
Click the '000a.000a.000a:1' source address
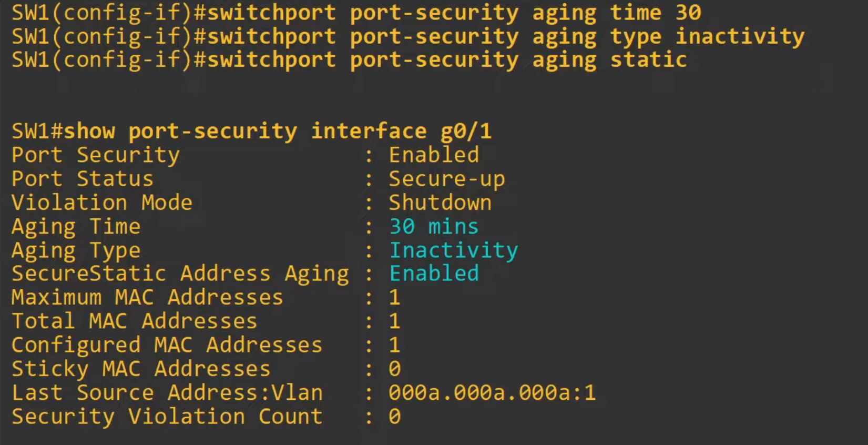492,393
